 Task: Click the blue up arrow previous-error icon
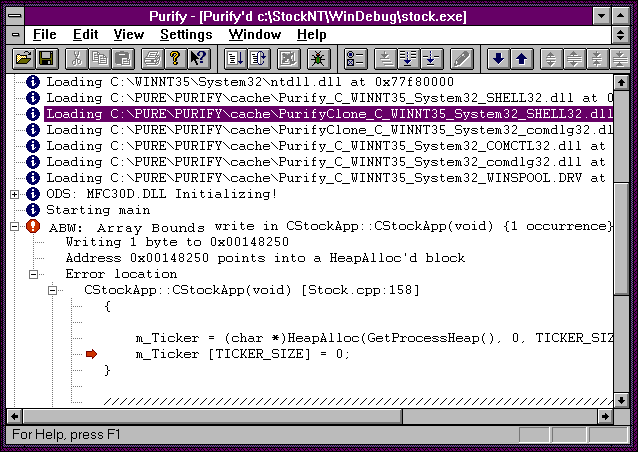tap(522, 59)
